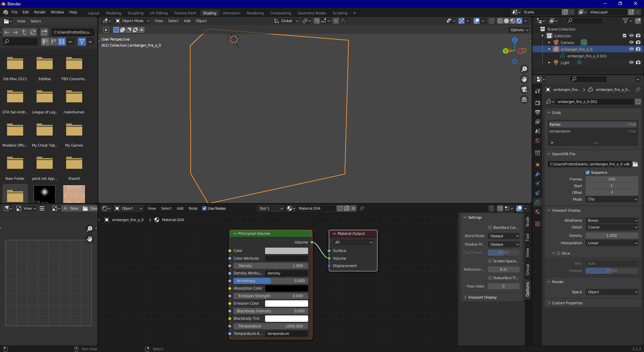Open Tool properties tab in Properties editor
The width and height of the screenshot is (644, 352).
click(x=538, y=91)
